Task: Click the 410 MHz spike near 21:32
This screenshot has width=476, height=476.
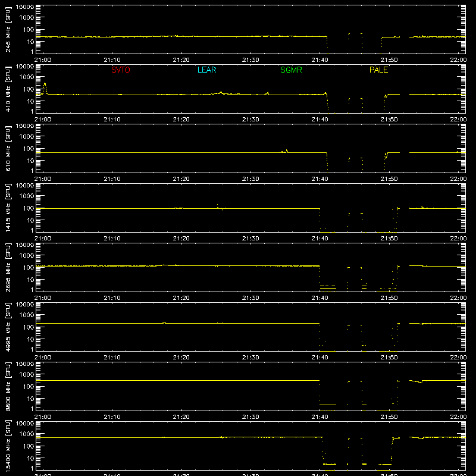Action: pos(268,93)
